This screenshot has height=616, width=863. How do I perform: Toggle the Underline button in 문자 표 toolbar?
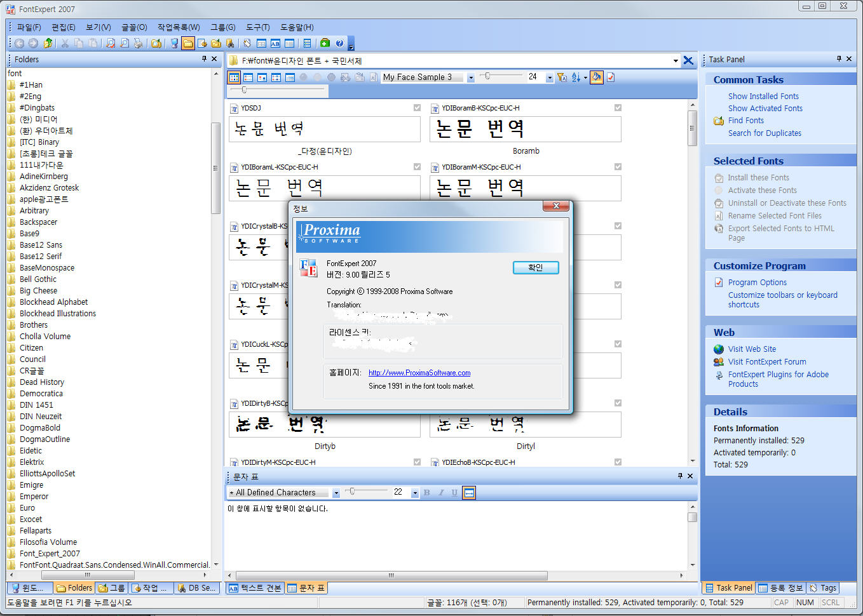[454, 492]
